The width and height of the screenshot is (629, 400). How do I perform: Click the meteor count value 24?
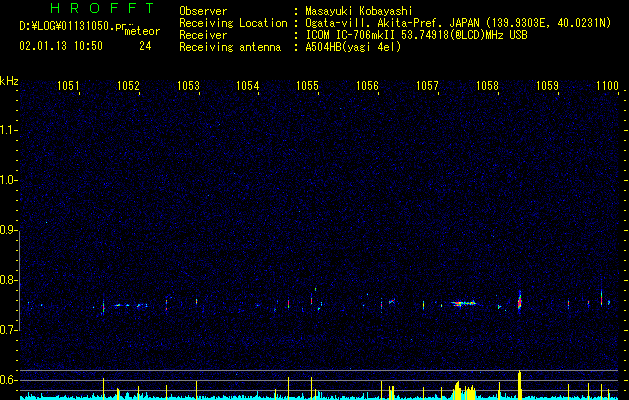coord(145,46)
